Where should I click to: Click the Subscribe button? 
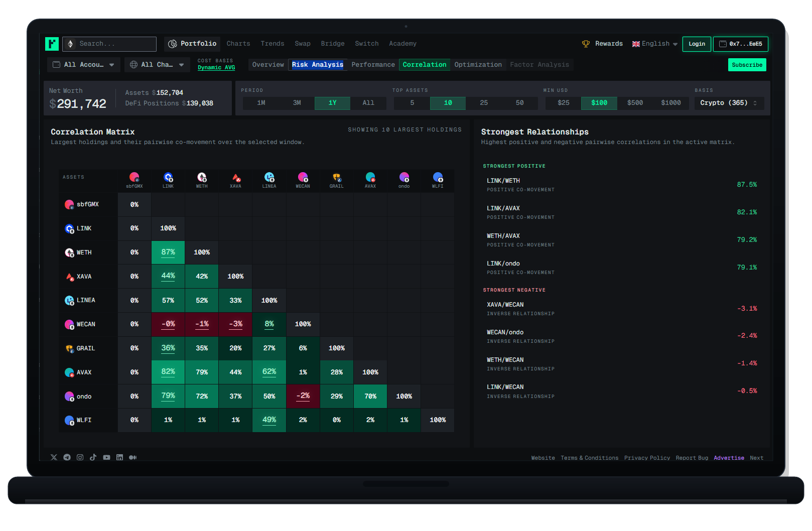747,65
